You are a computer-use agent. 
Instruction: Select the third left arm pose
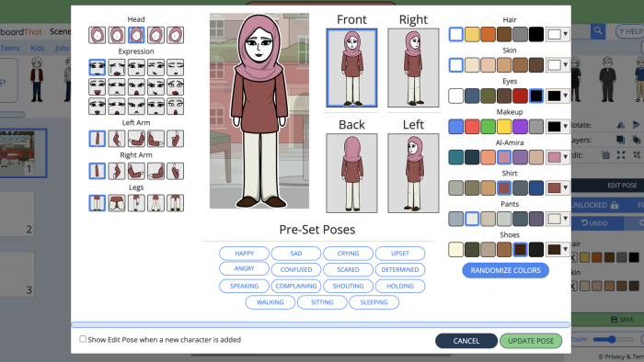(136, 139)
